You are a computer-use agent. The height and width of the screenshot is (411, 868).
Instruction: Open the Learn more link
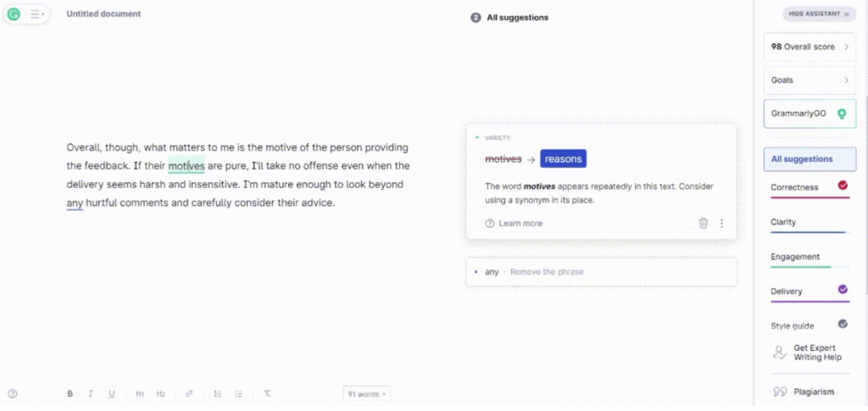point(514,224)
